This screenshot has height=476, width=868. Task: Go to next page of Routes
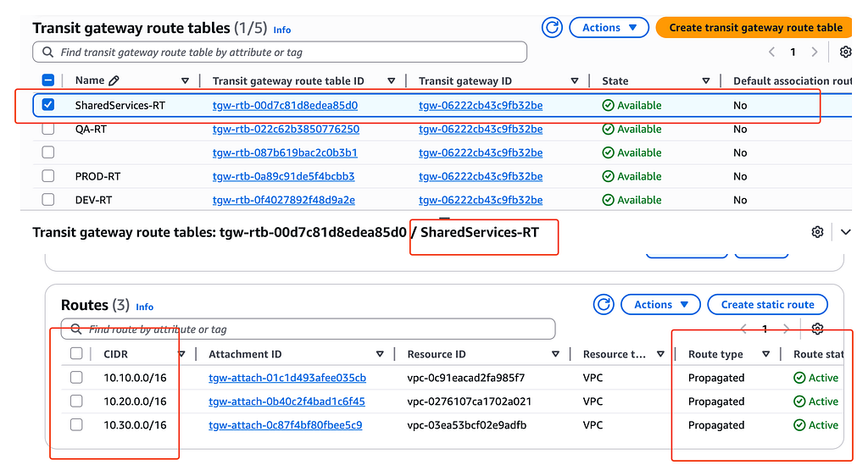tap(786, 329)
